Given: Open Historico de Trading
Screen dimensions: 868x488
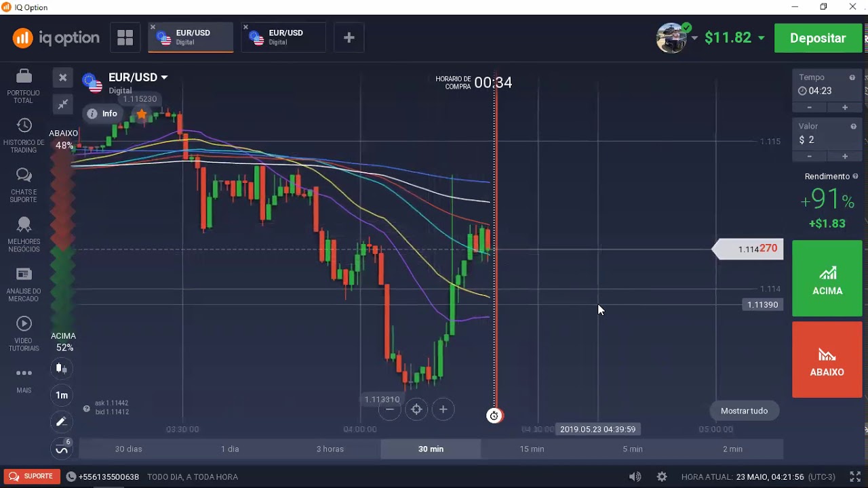Looking at the screenshot, I should pyautogui.click(x=24, y=136).
